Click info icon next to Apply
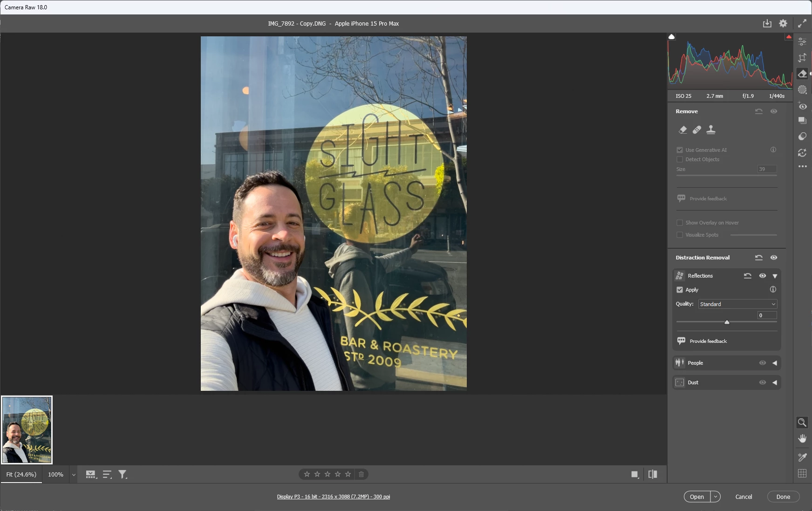This screenshot has width=812, height=511. pos(773,289)
